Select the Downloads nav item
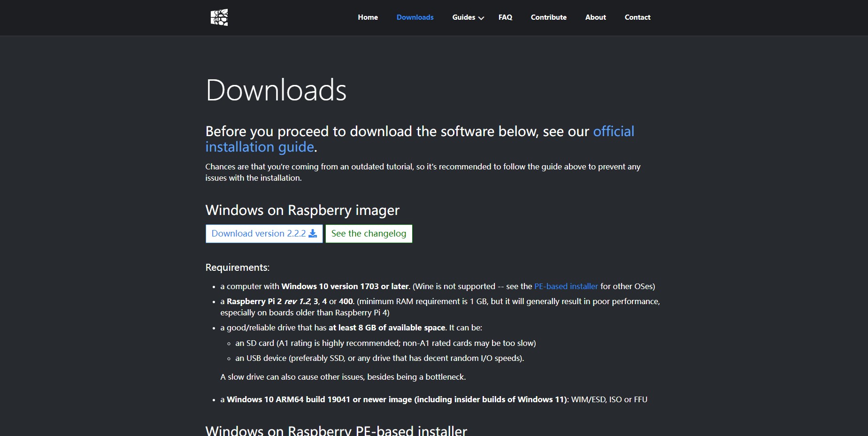Screen dimensions: 868x436 [x=415, y=17]
